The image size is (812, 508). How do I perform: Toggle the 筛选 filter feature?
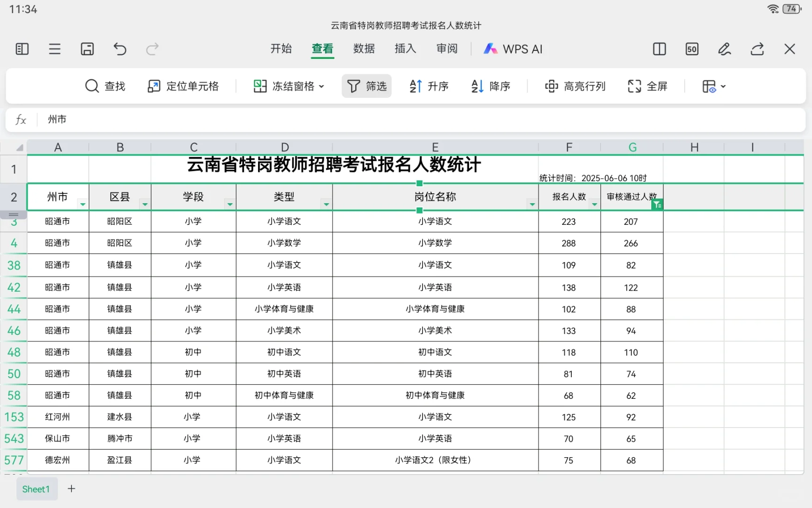point(367,86)
